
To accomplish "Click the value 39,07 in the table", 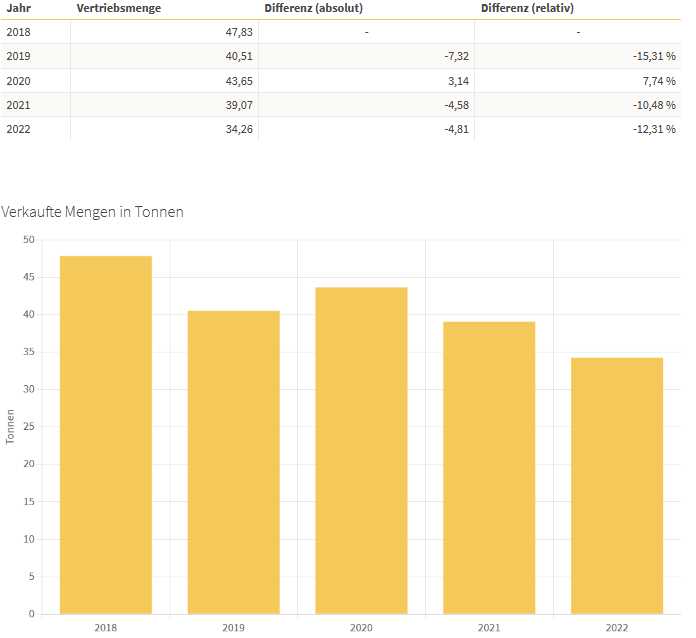I will point(239,105).
